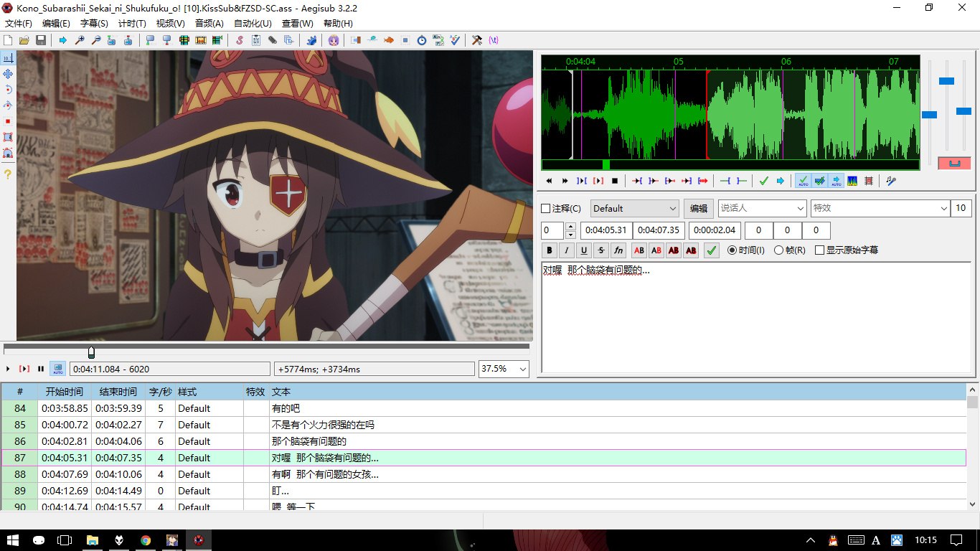Toggle the 注释(C) comment checkbox
Viewport: 980px width, 551px height.
pos(545,209)
